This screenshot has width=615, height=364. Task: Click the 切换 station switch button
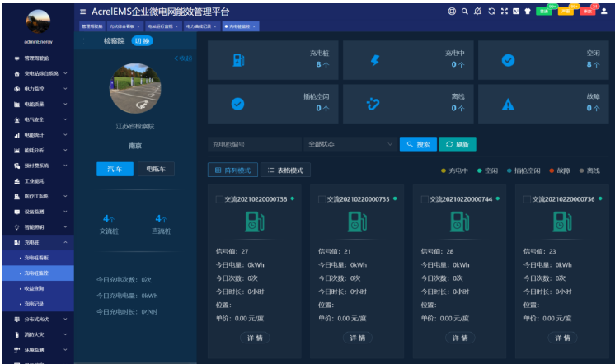coord(142,41)
